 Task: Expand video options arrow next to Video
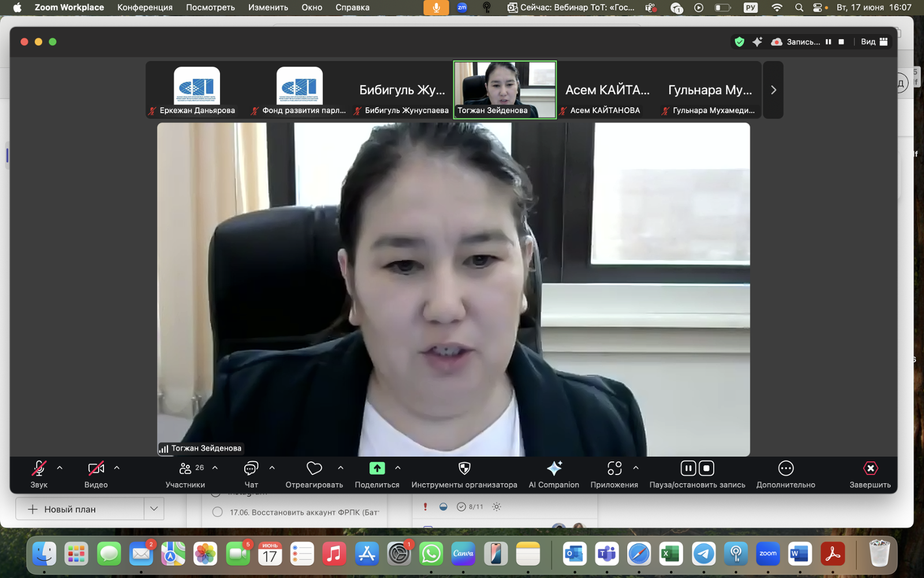click(117, 468)
